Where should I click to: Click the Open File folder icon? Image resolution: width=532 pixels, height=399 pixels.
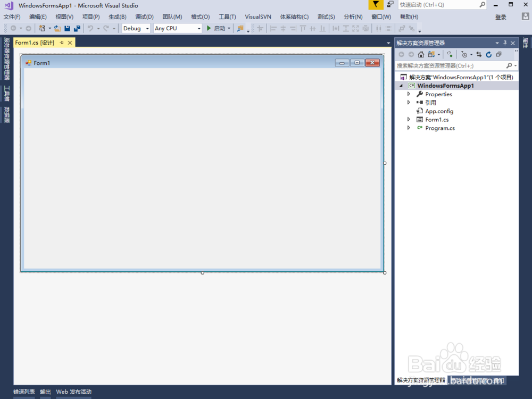57,29
